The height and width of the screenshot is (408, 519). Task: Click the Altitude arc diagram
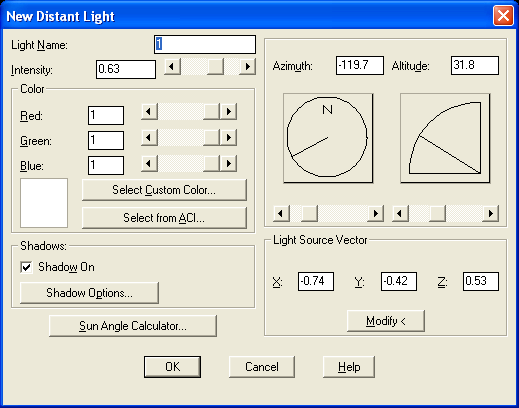click(x=445, y=138)
